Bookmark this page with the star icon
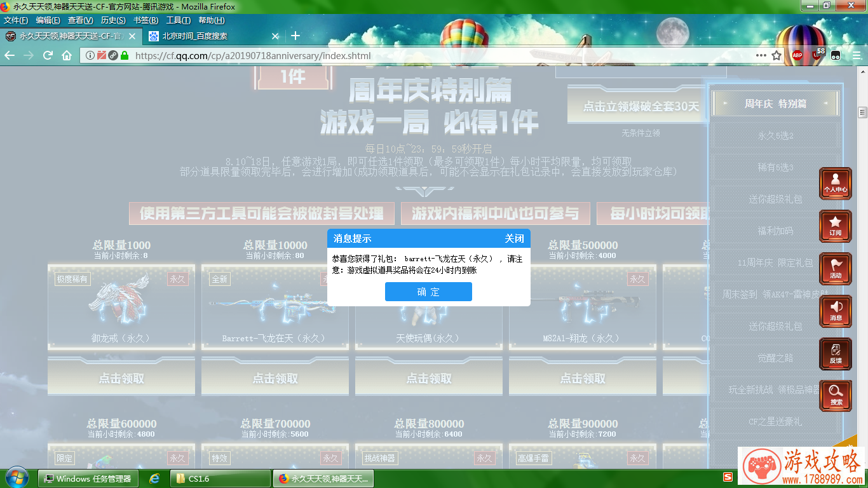This screenshot has width=868, height=488. (776, 55)
